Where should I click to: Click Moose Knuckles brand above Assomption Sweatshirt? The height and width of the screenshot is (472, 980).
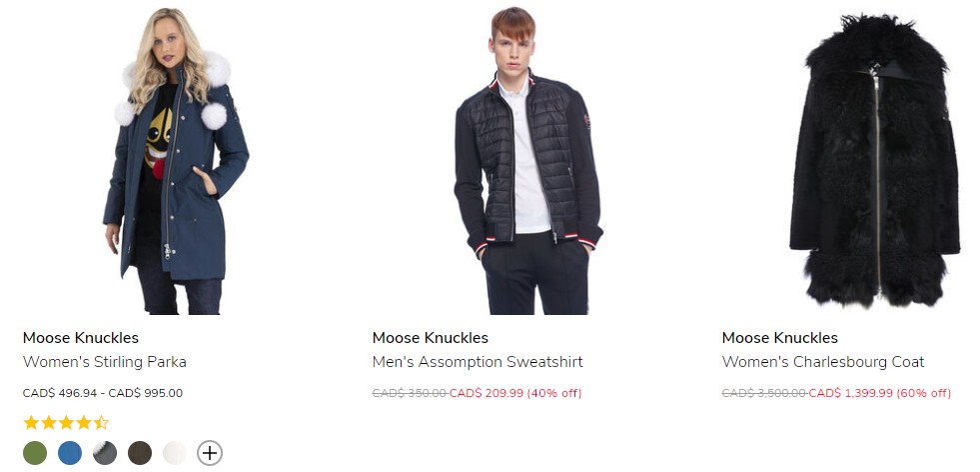tap(430, 338)
